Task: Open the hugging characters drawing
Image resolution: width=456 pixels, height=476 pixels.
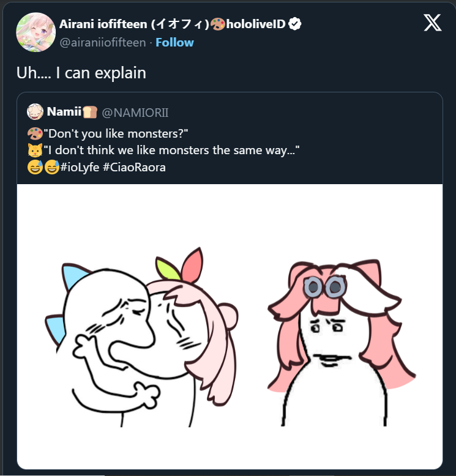Action: coord(141,337)
